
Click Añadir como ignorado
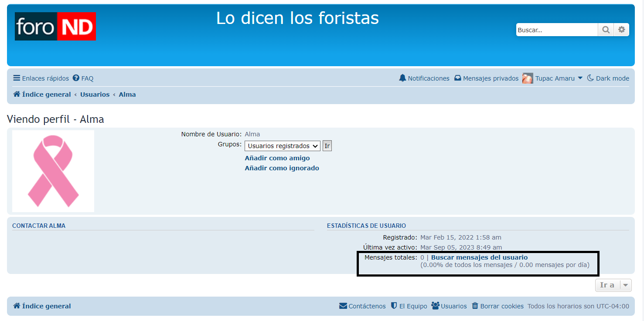pos(282,168)
